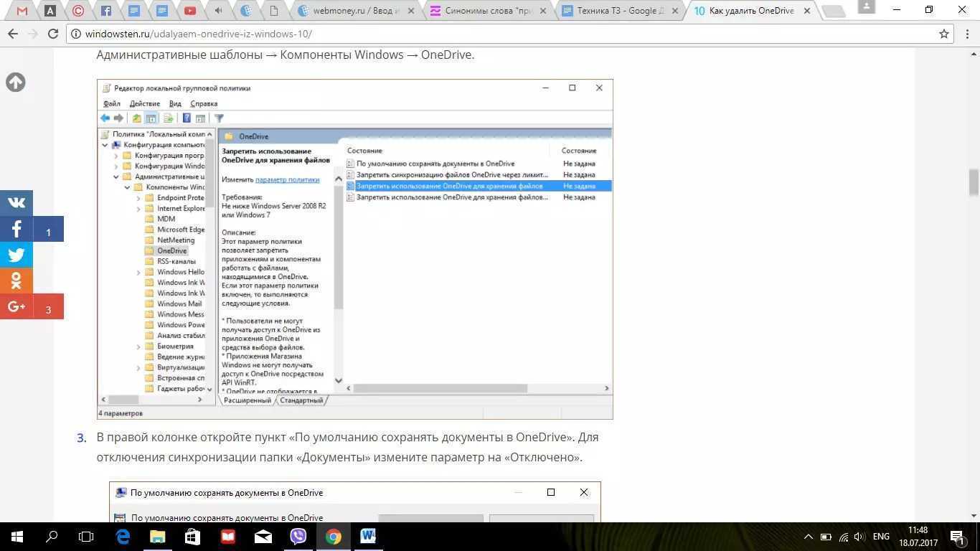This screenshot has width=980, height=551.
Task: Click the filter funnel icon in the editor toolbar
Action: coord(219,118)
